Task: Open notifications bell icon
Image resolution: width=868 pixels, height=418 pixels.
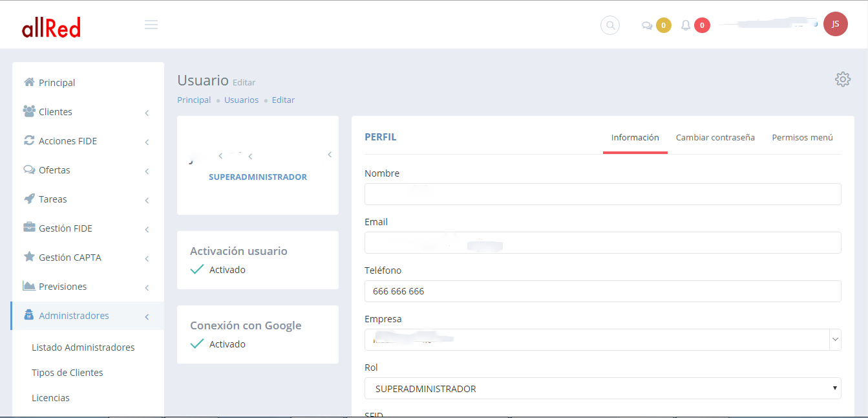Action: 686,25
